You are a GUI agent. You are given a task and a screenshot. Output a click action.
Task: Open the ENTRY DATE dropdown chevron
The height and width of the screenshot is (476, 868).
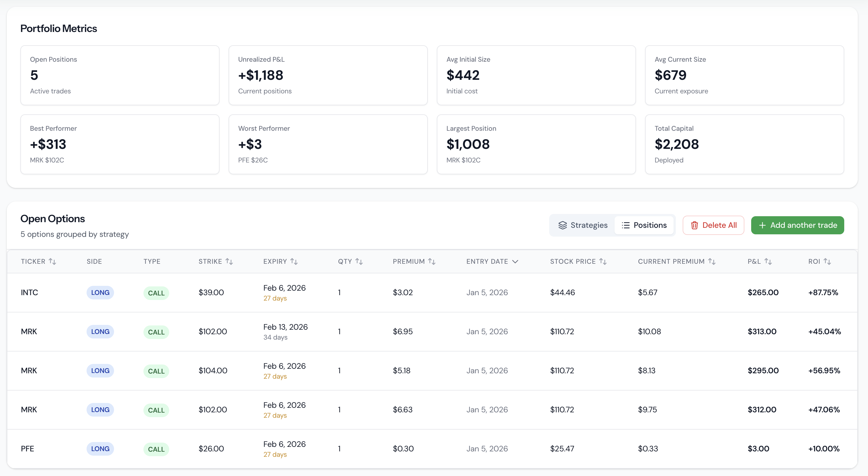pyautogui.click(x=515, y=261)
